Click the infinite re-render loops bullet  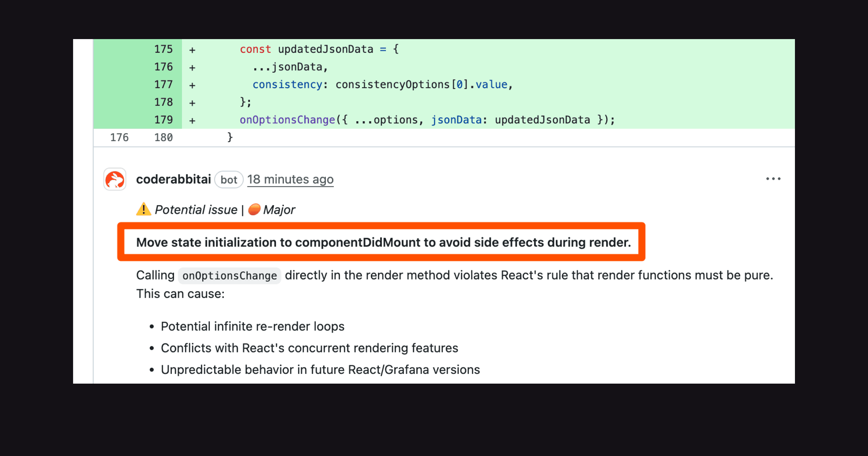[252, 326]
